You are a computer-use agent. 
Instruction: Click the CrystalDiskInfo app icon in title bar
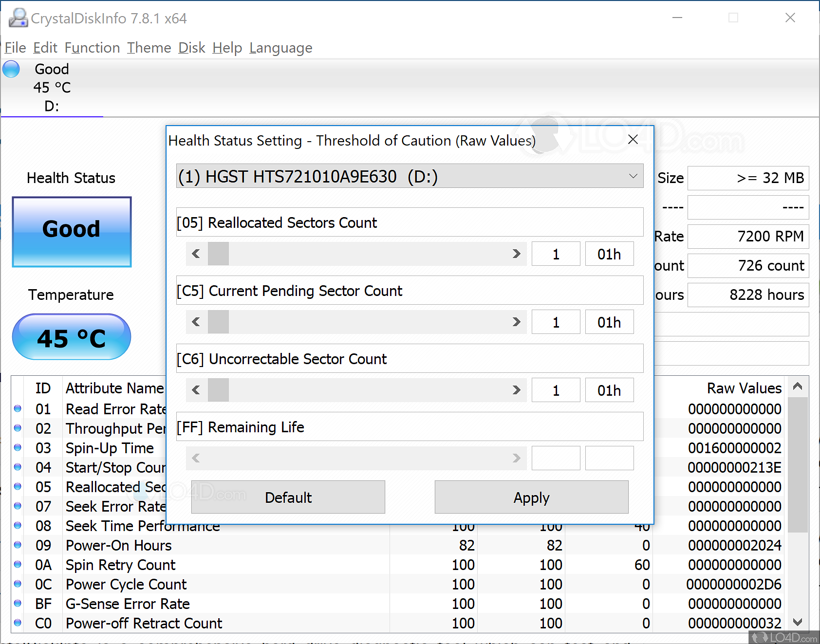pos(19,18)
